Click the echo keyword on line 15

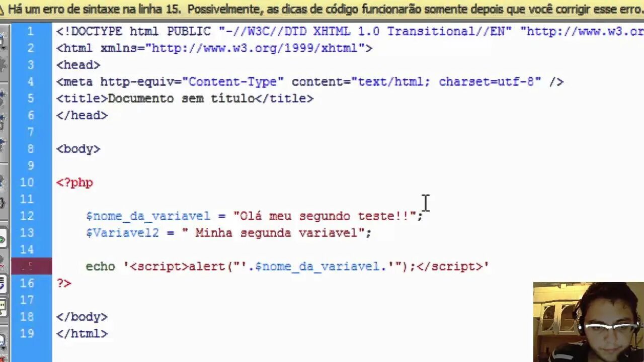pos(100,266)
